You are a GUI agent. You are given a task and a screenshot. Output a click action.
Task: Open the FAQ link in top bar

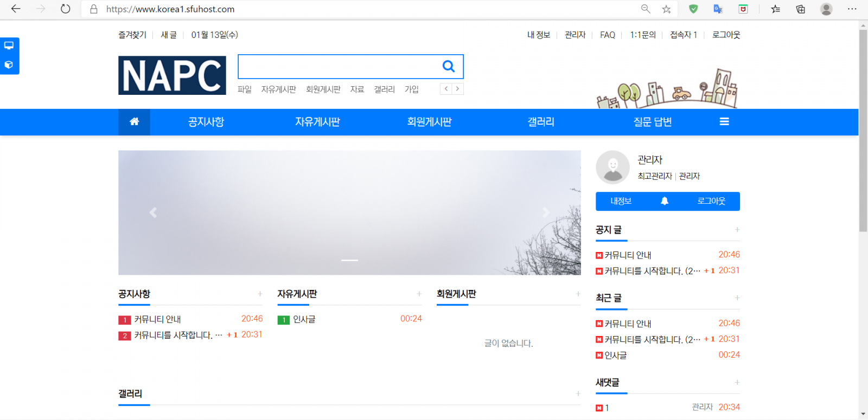click(x=607, y=35)
